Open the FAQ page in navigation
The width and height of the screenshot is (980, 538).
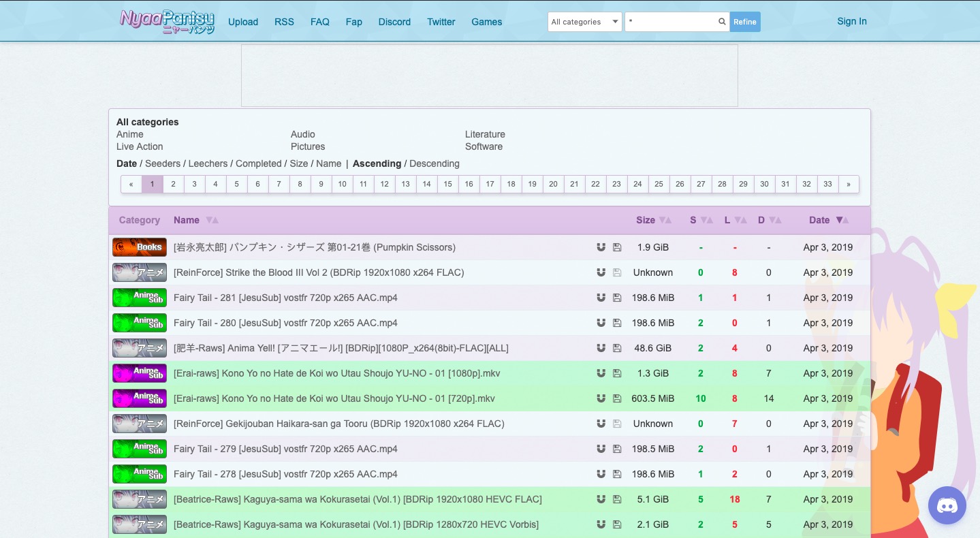point(320,22)
